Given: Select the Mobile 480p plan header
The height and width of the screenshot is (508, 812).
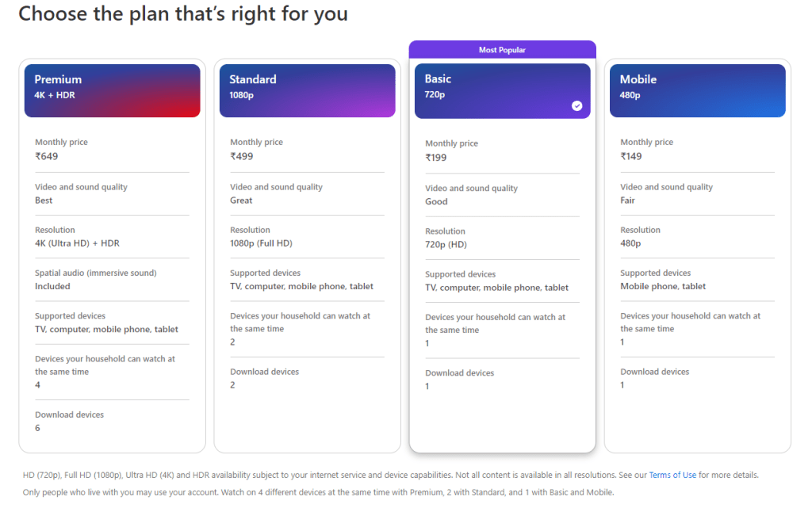Looking at the screenshot, I should click(697, 90).
